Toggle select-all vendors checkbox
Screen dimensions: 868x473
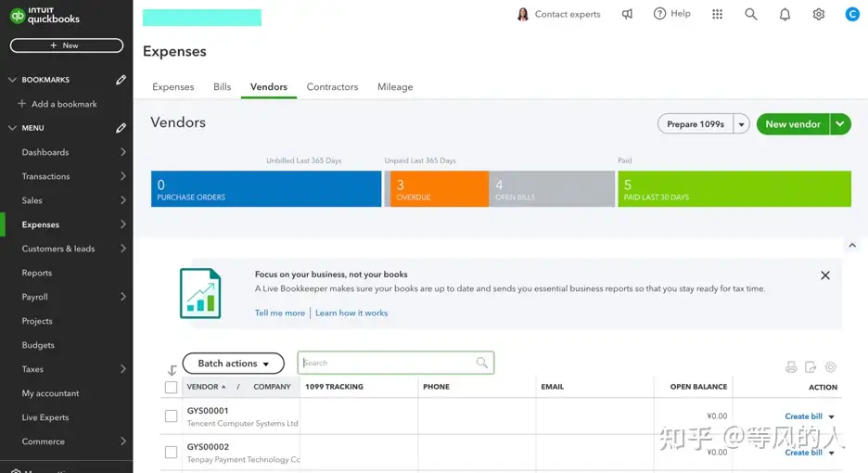click(x=171, y=387)
